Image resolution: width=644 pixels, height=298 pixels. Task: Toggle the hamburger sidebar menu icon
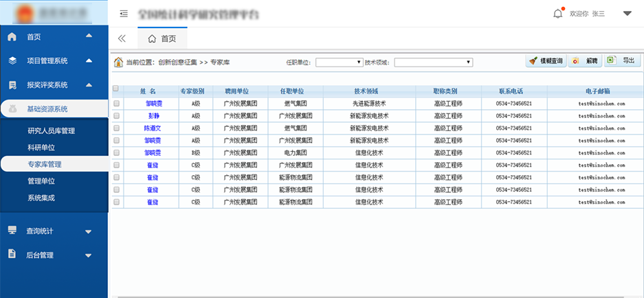(x=124, y=14)
